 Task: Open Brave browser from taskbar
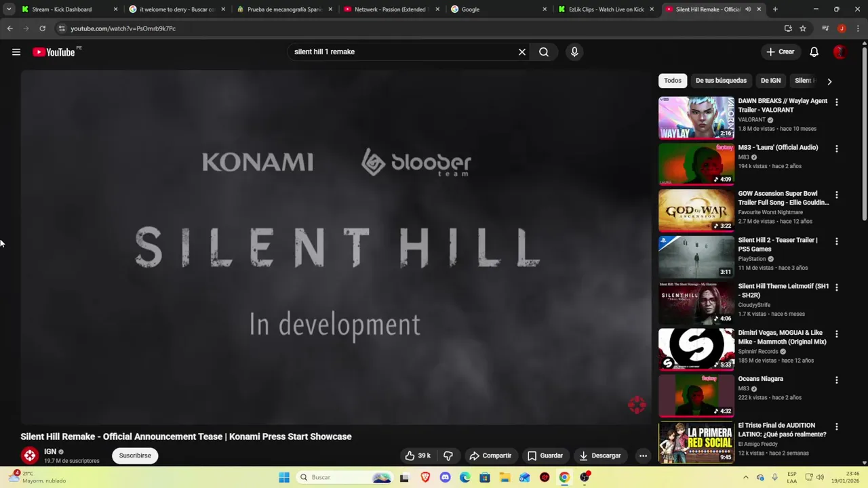[x=425, y=477]
